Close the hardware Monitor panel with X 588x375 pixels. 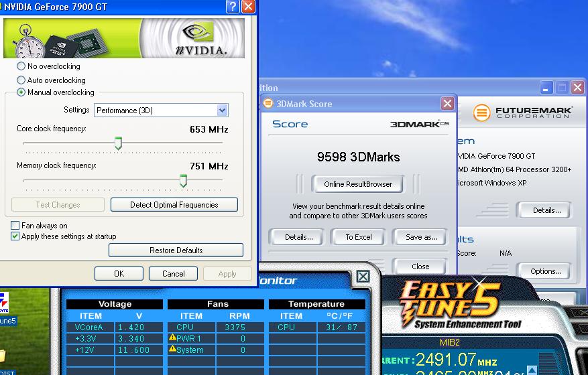click(x=363, y=277)
